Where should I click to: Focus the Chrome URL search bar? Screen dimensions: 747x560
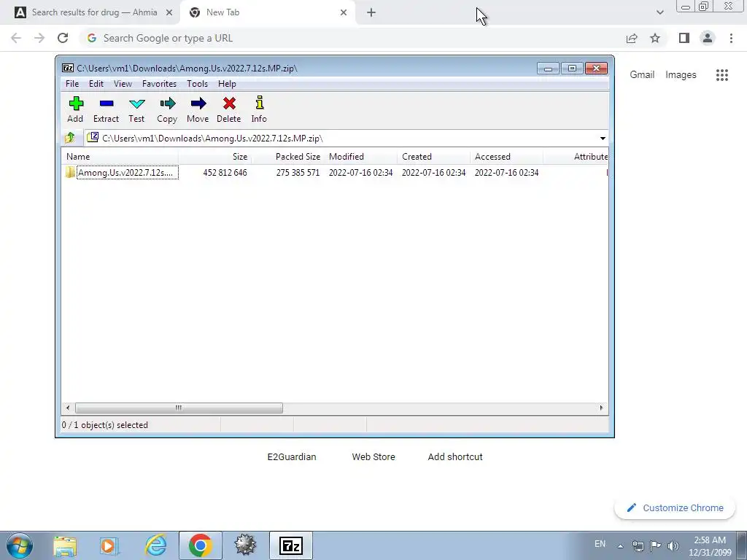352,38
